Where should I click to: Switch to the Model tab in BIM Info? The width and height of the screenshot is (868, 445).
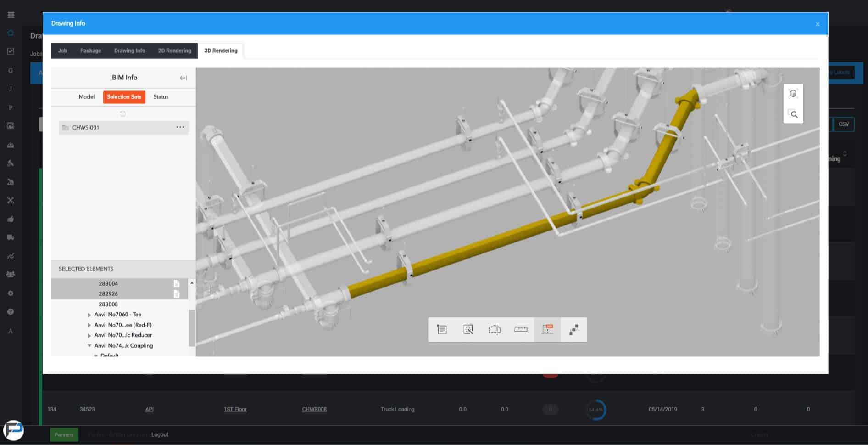(86, 97)
